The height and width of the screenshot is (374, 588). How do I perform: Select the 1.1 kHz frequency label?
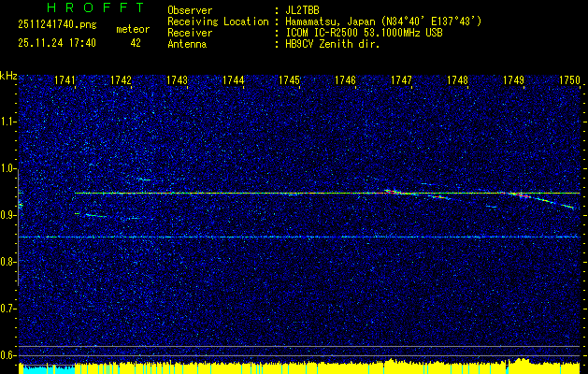tap(8, 122)
